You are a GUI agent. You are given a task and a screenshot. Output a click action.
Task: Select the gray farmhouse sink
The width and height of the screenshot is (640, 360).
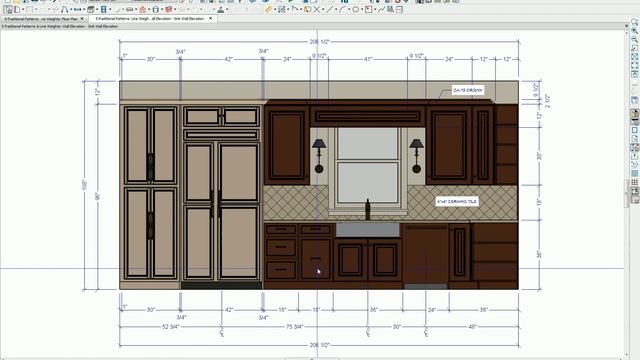coord(368,230)
